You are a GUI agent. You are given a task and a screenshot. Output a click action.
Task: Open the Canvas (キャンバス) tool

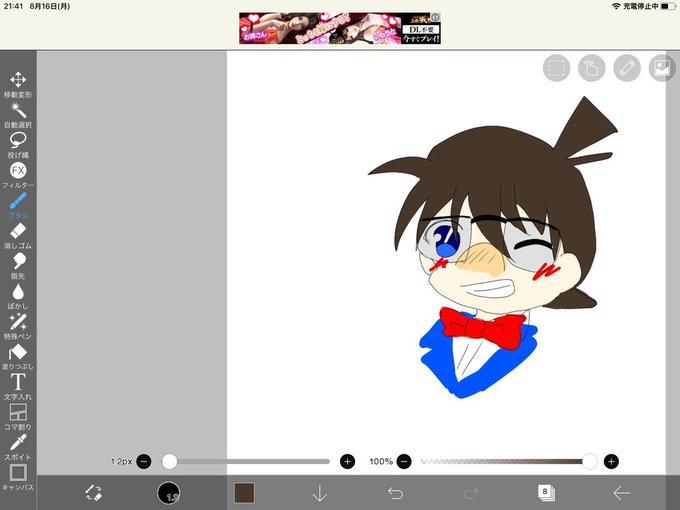coord(18,477)
